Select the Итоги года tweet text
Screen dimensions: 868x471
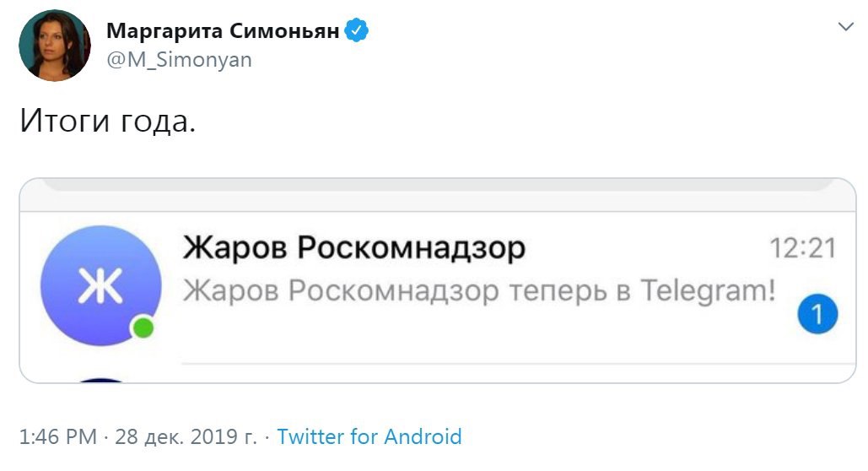click(x=108, y=120)
